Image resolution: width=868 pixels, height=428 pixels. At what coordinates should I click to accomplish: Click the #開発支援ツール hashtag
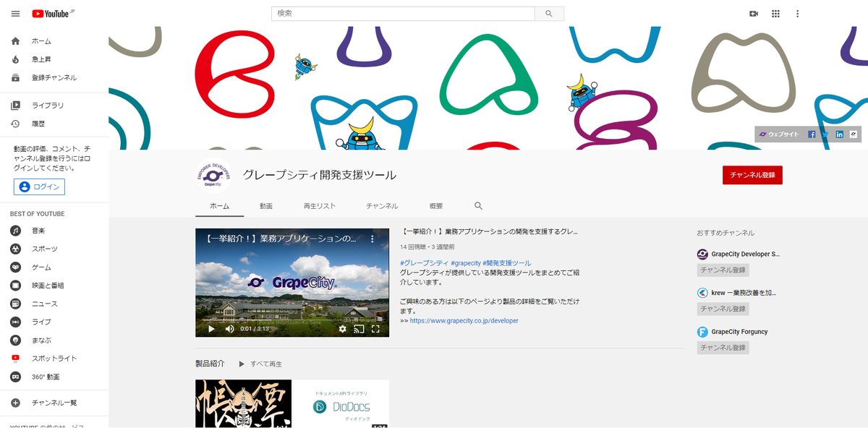pos(507,263)
